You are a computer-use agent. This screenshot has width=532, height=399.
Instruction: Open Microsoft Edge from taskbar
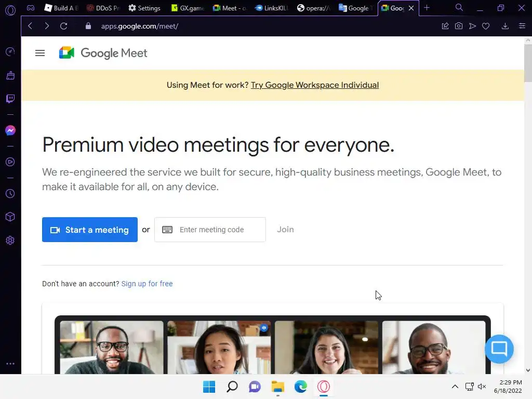301,387
